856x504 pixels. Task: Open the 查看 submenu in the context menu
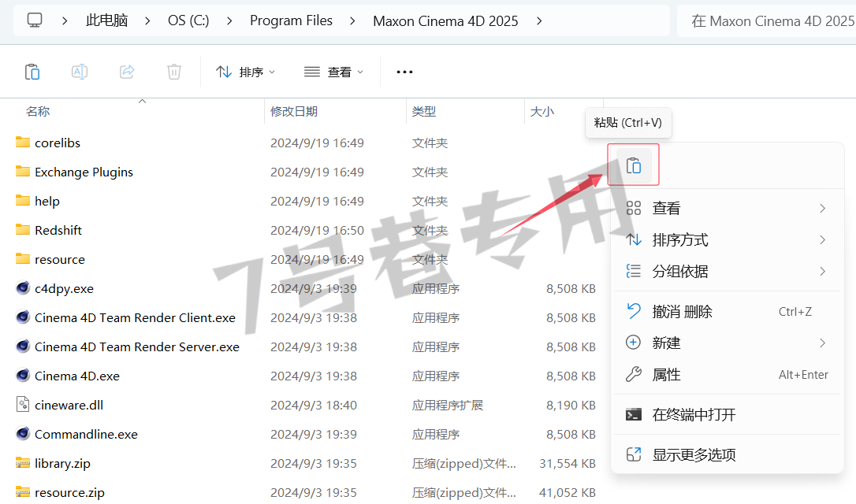tap(728, 209)
